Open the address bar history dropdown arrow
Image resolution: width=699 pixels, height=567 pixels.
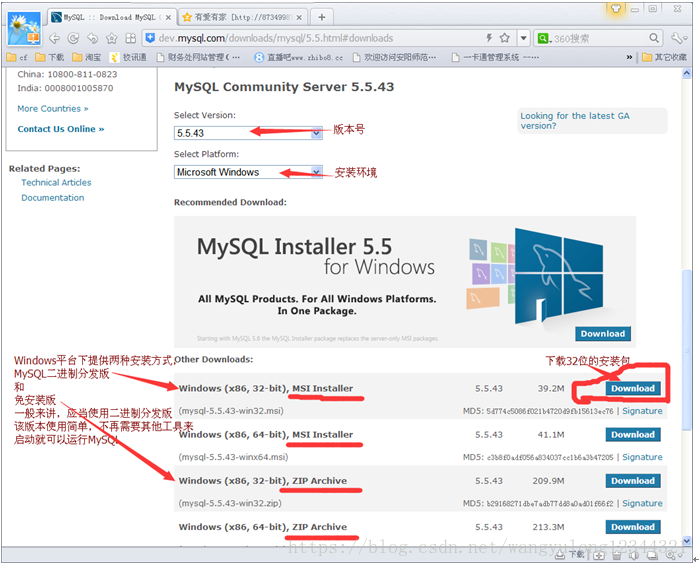(x=524, y=38)
